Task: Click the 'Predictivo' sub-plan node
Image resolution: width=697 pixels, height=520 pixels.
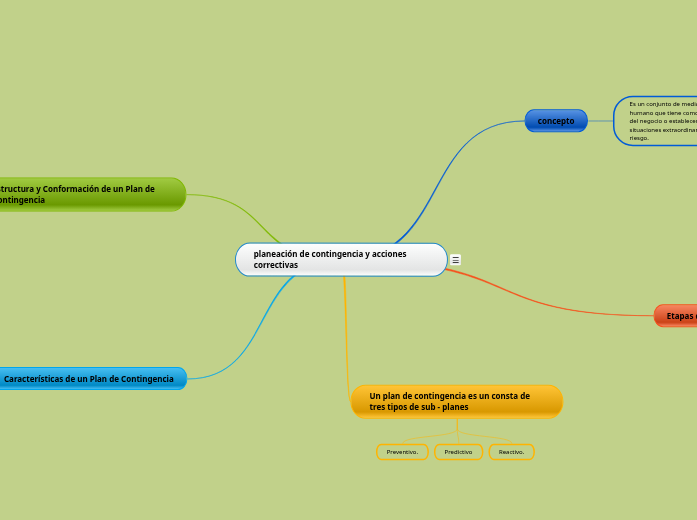Action: [x=458, y=452]
